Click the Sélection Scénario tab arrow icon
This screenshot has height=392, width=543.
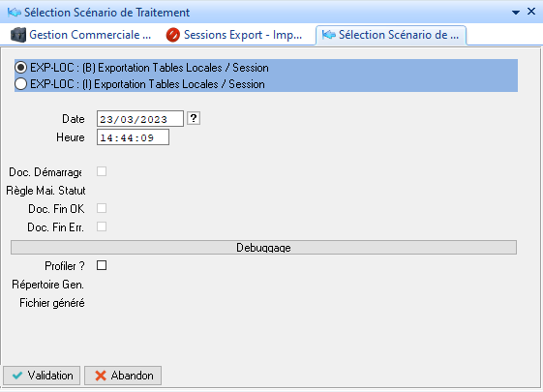pyautogui.click(x=329, y=35)
